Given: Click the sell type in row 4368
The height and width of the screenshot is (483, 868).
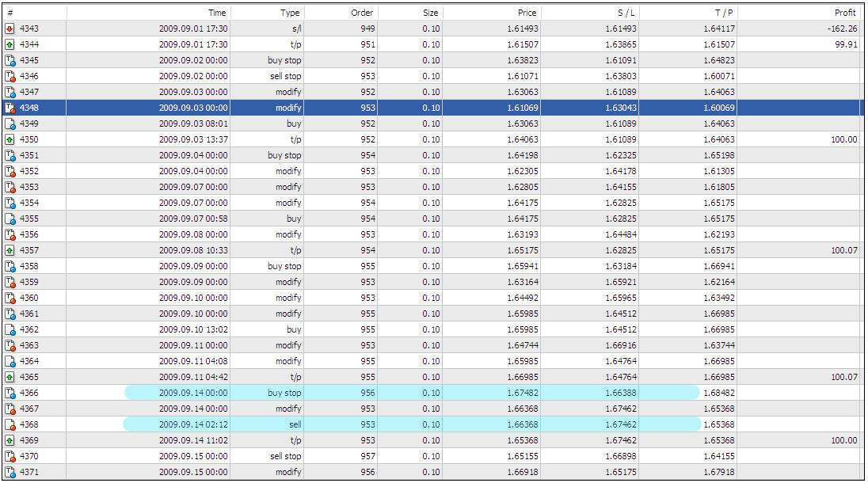Looking at the screenshot, I should pos(295,425).
